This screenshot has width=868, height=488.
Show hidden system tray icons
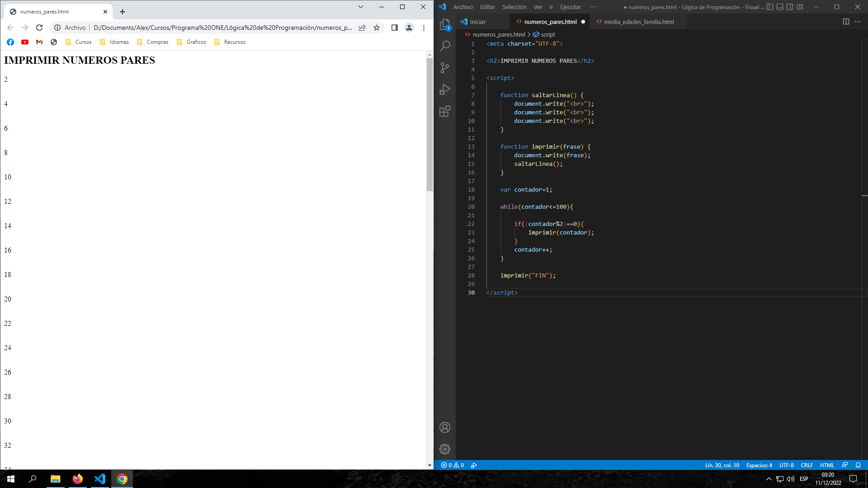769,479
